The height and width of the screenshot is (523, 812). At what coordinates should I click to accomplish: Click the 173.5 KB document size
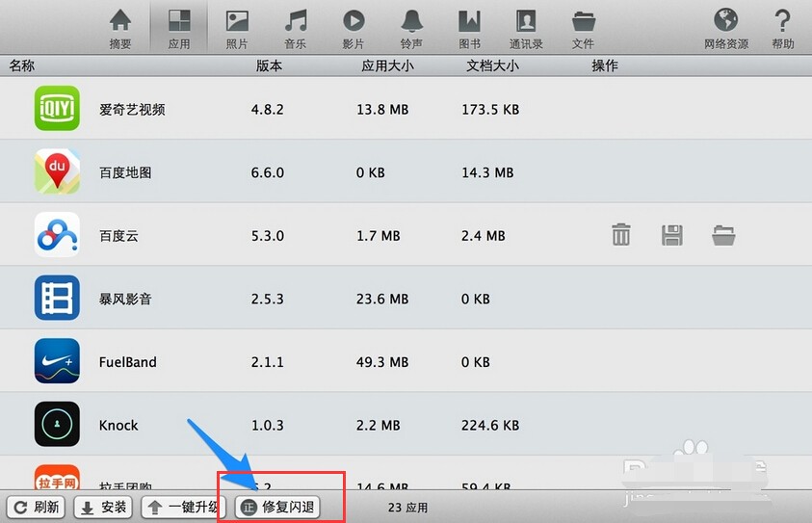(490, 109)
